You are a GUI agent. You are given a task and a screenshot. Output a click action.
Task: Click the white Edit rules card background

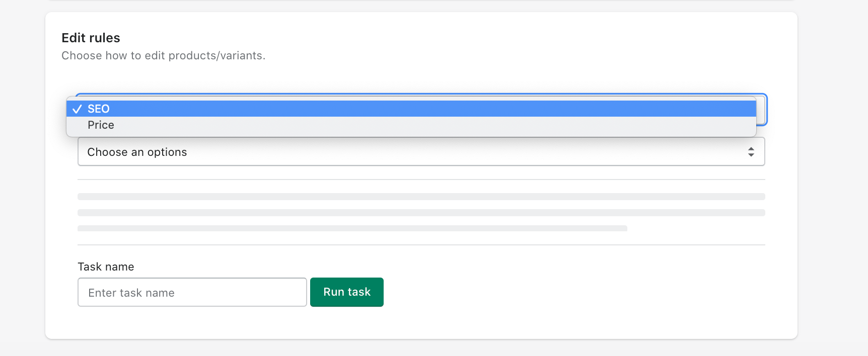click(604, 322)
